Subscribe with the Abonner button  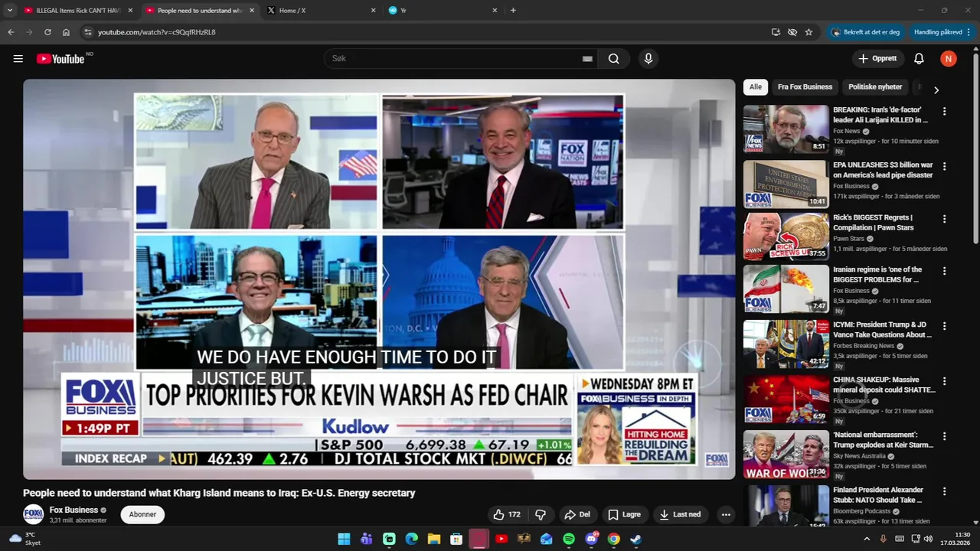click(142, 514)
